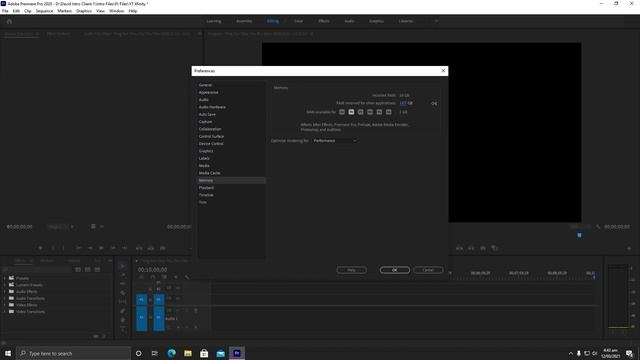Click Mark In button in Source monitor
This screenshot has height=360, width=640.
click(53, 248)
